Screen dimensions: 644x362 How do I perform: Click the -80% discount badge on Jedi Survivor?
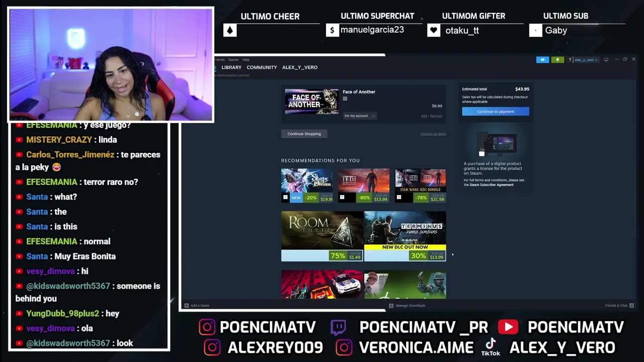pos(363,198)
